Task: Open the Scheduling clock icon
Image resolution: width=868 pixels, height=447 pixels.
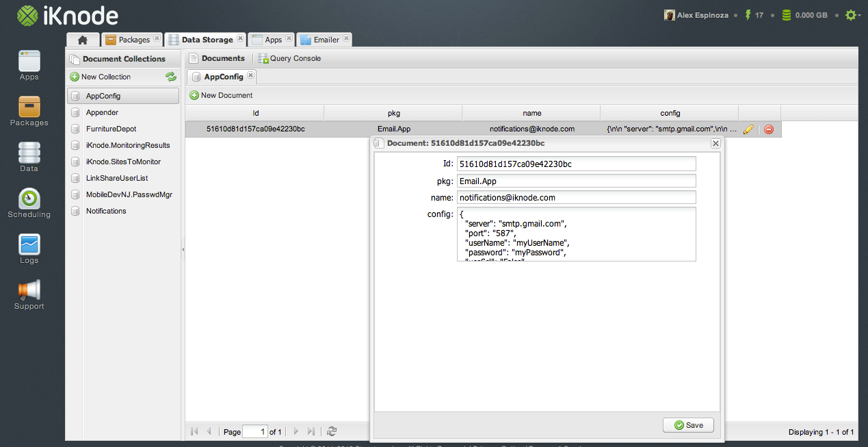Action: pos(29,199)
